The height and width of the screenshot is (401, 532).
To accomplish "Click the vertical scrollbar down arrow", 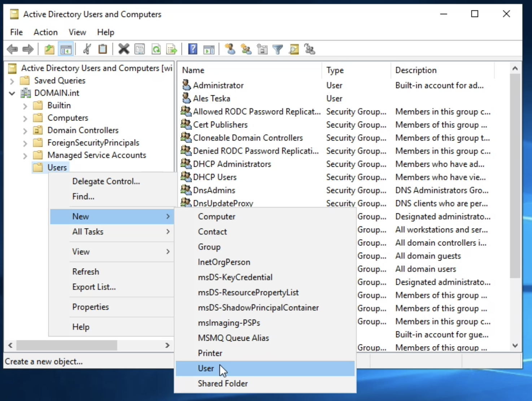I will click(x=515, y=345).
